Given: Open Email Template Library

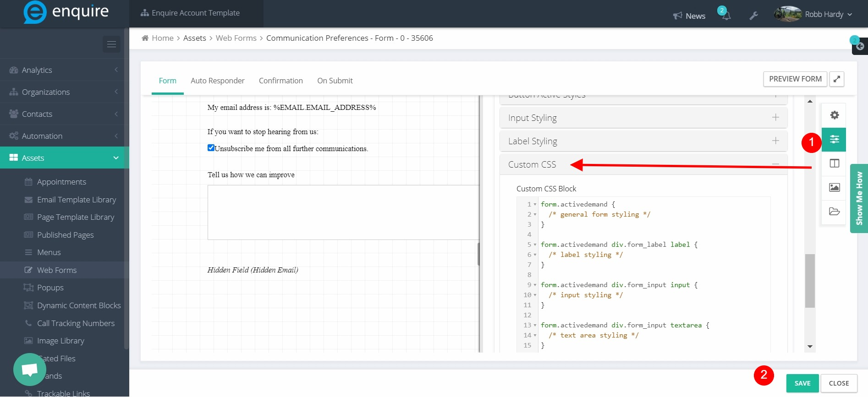Looking at the screenshot, I should [77, 200].
